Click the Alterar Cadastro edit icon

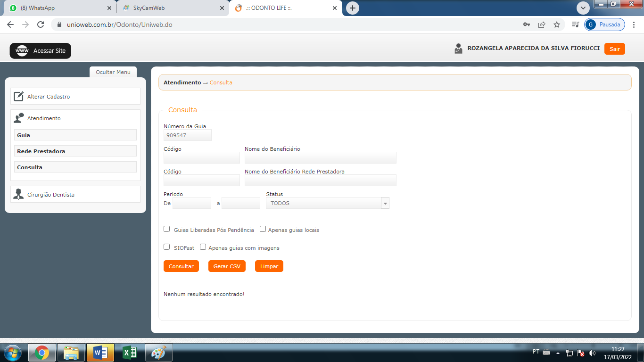pyautogui.click(x=18, y=97)
